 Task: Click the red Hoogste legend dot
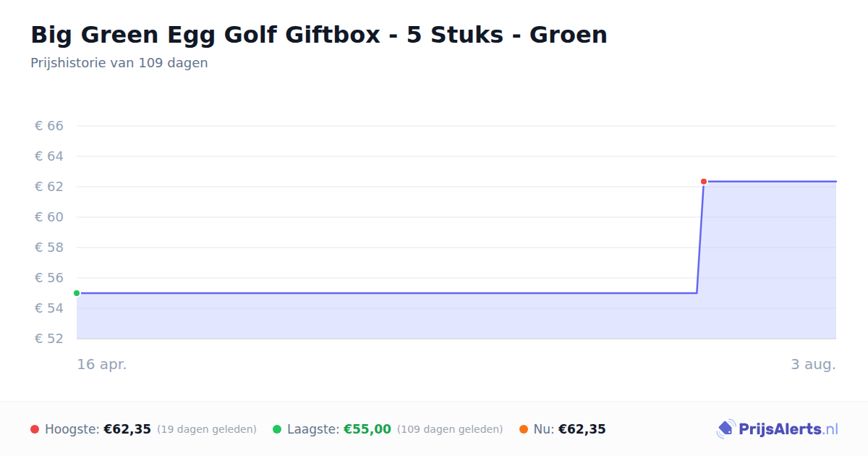coord(35,429)
